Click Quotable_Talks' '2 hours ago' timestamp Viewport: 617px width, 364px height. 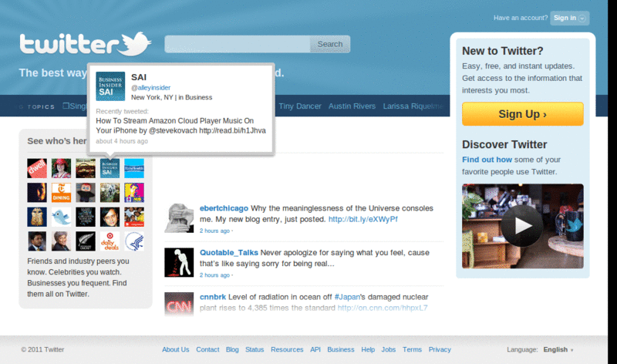[214, 275]
